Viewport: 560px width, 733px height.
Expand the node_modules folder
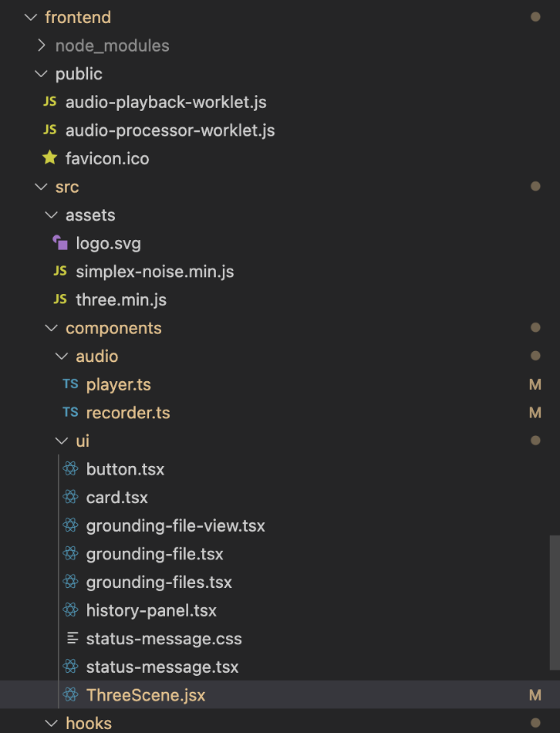pos(42,46)
